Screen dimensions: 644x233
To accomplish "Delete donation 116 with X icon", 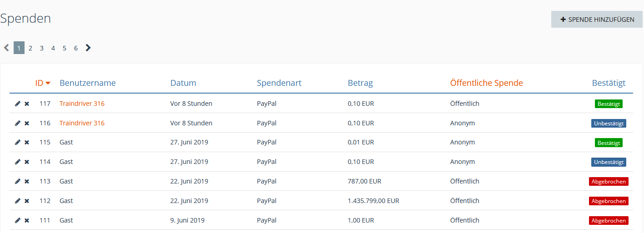I will tap(27, 123).
